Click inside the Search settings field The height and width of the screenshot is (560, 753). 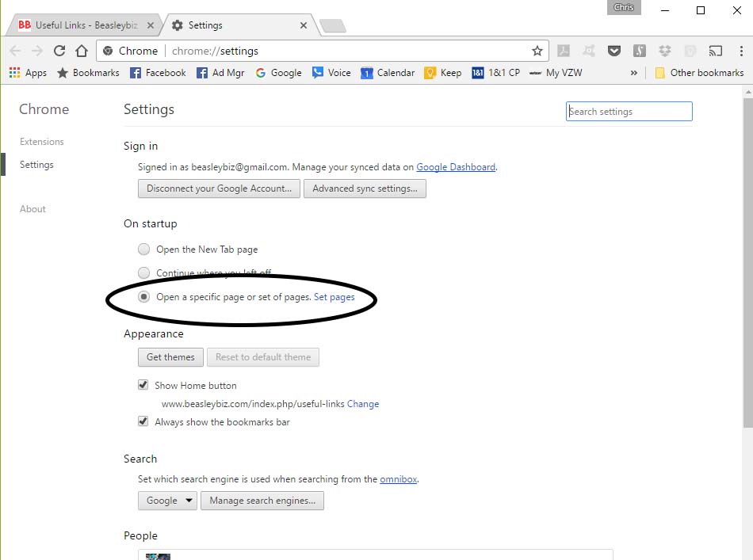point(629,111)
